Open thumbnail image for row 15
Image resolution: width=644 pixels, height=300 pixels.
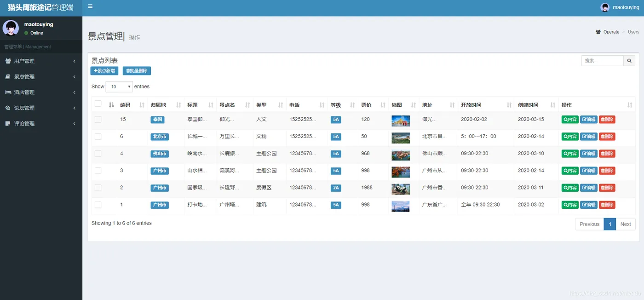[x=401, y=121]
